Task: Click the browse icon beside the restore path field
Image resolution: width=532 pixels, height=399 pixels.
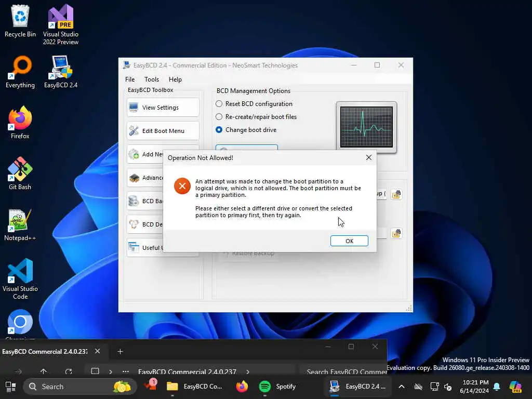Action: click(396, 233)
